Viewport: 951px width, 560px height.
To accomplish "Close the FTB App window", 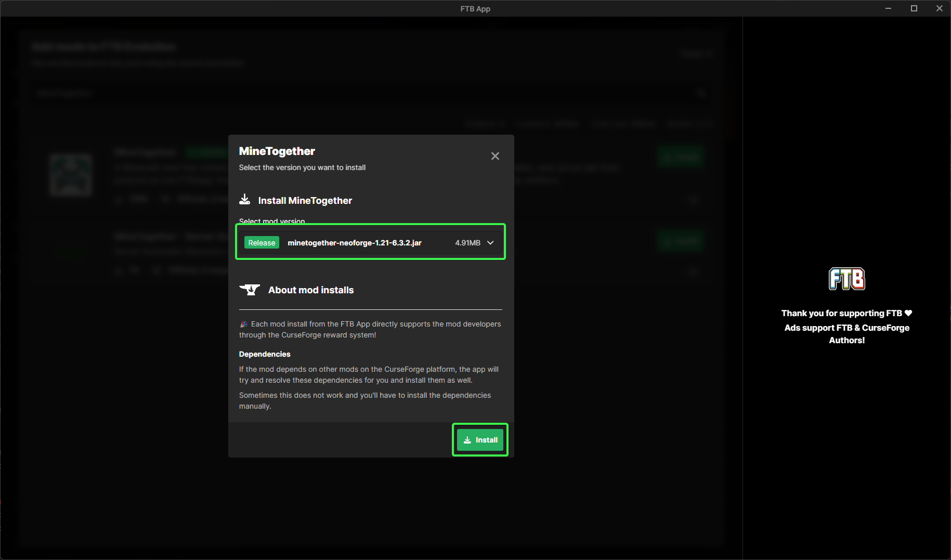I will pos(939,8).
